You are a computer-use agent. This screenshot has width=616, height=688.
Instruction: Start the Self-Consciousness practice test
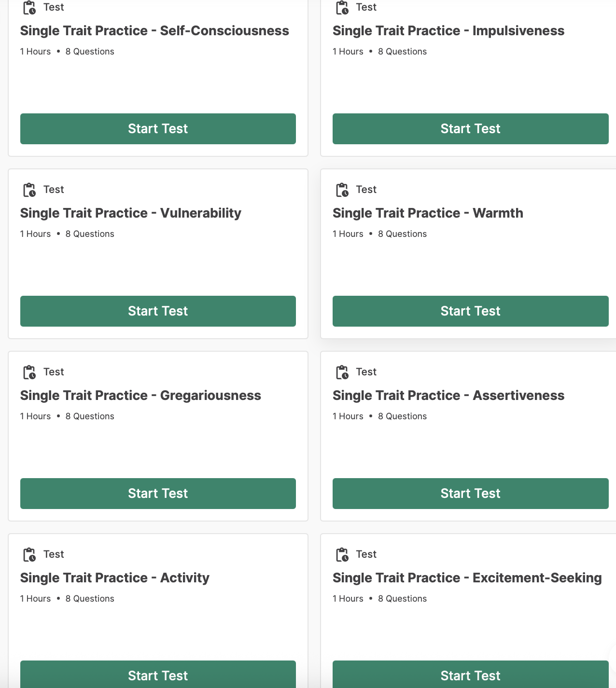[x=158, y=129]
